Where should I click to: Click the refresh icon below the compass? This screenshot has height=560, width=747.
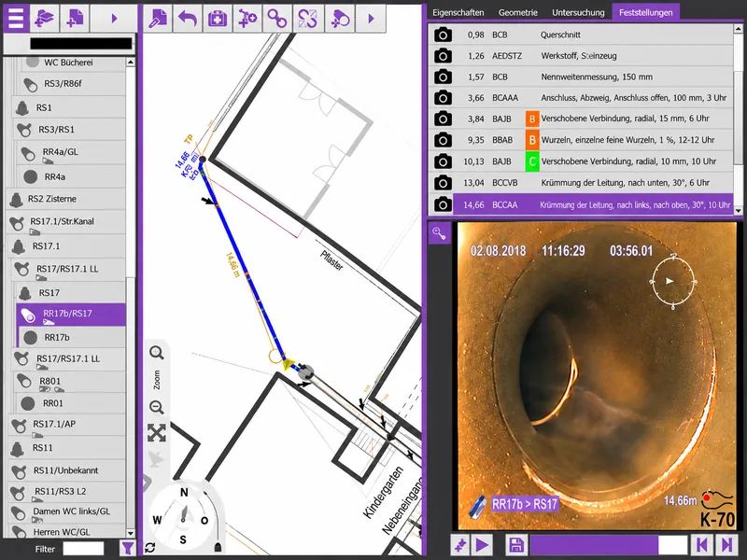150,548
